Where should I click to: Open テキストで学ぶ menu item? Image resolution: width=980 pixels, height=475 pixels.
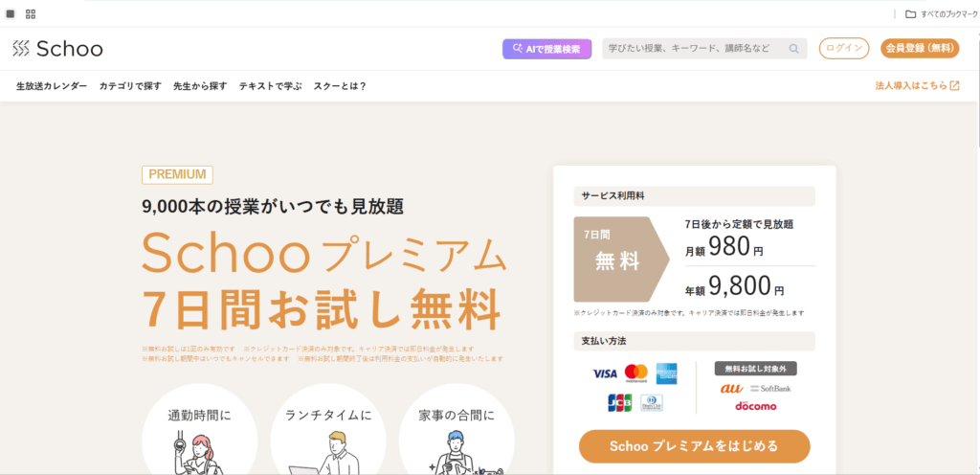pyautogui.click(x=270, y=86)
